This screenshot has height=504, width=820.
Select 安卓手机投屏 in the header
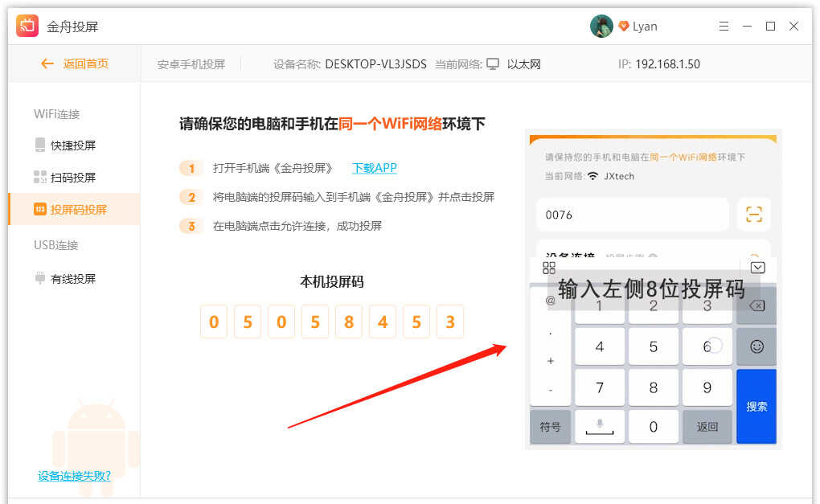click(191, 64)
